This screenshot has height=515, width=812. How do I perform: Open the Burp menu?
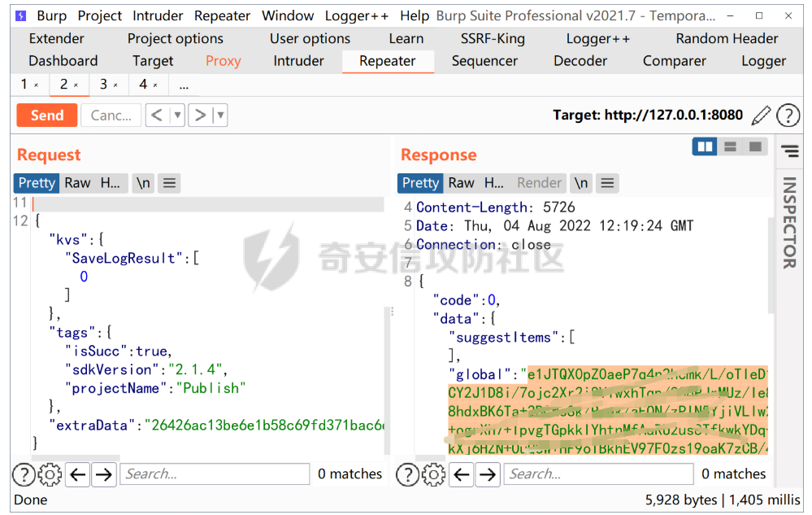52,16
